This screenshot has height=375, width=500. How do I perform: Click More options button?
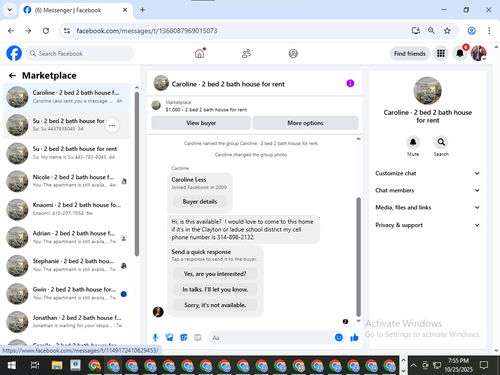click(x=305, y=123)
